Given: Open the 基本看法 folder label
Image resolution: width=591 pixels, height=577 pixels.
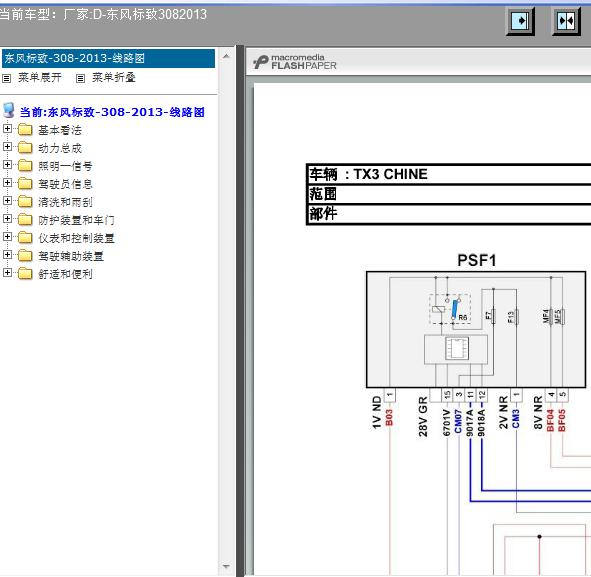Looking at the screenshot, I should (x=60, y=130).
